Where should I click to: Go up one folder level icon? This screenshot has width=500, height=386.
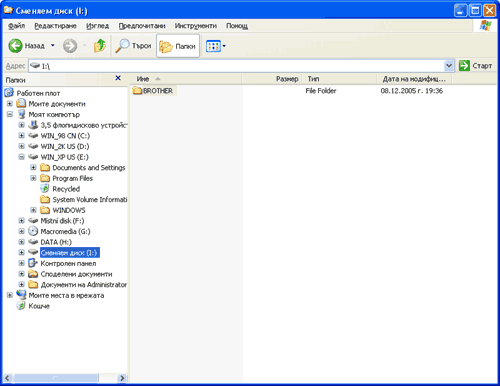click(x=100, y=46)
